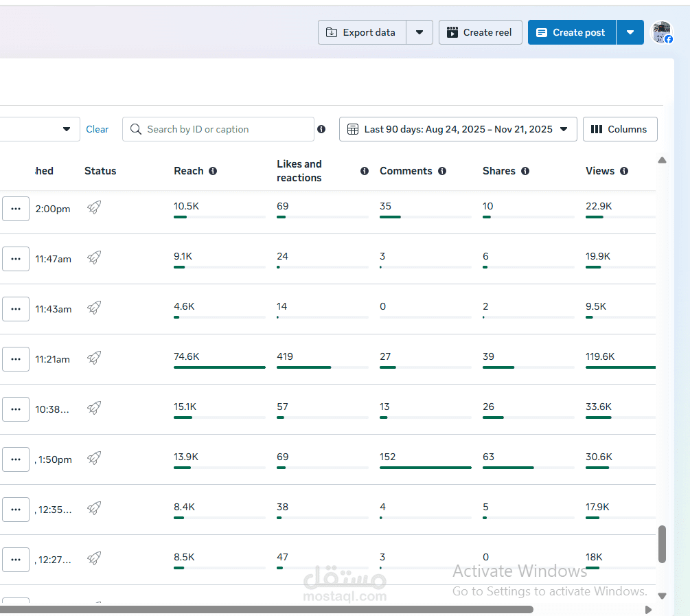Open the three-dot menu for the 11:47am post

(x=16, y=259)
